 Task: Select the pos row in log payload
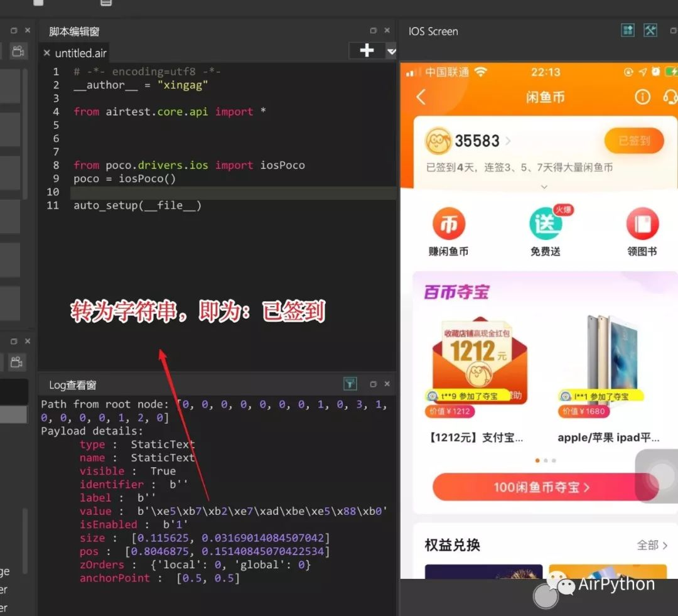coord(205,551)
